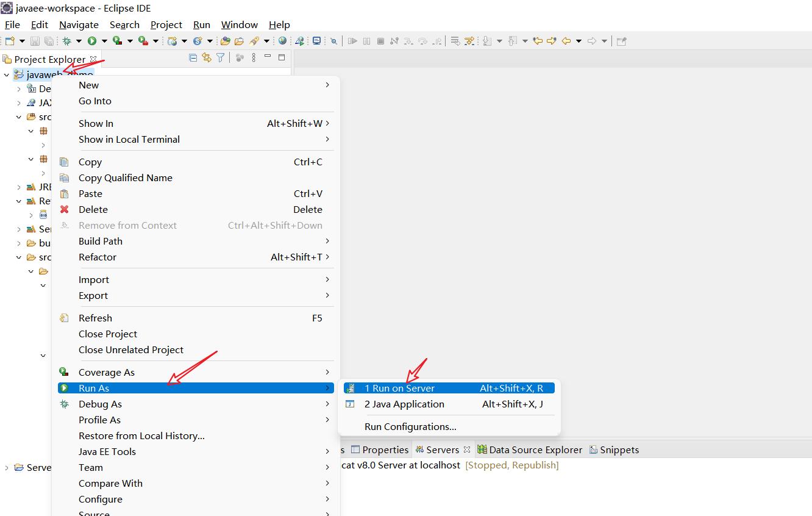The image size is (812, 516).
Task: Select the Debug icon in the toolbar
Action: click(67, 40)
